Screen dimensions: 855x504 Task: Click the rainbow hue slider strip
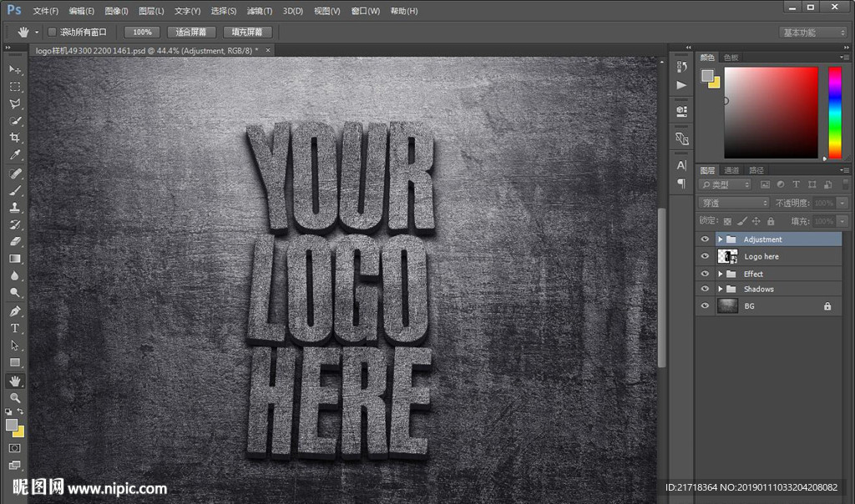point(834,112)
